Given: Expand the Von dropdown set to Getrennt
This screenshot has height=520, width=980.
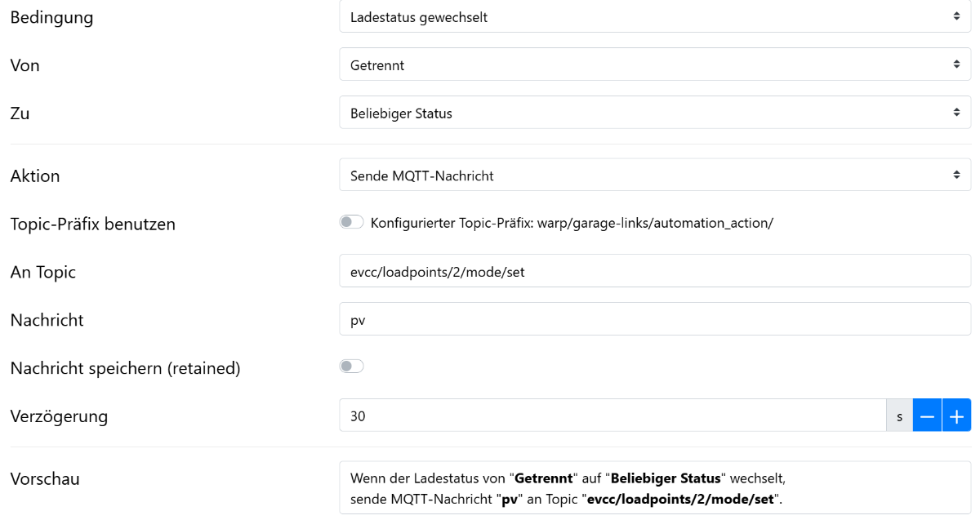Looking at the screenshot, I should point(654,64).
